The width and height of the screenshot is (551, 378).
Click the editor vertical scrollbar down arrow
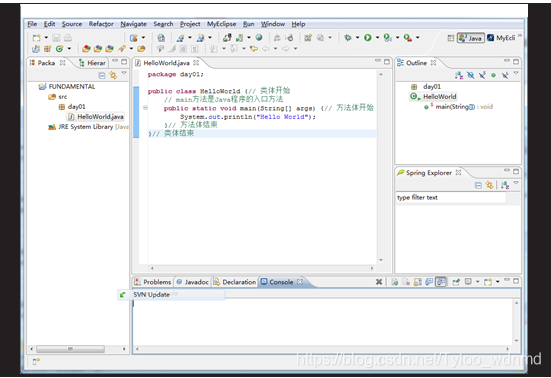pos(381,260)
